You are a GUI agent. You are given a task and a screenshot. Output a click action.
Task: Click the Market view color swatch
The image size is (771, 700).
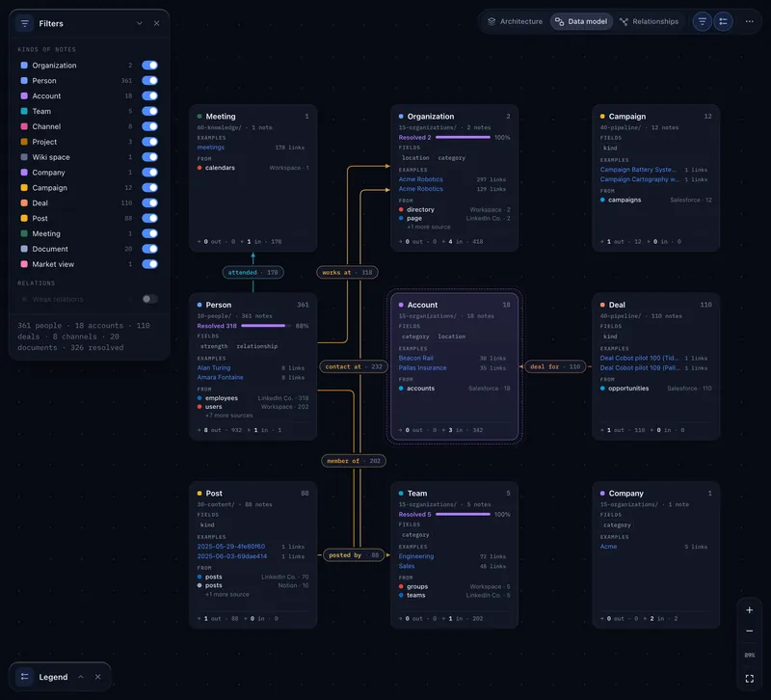tap(24, 264)
